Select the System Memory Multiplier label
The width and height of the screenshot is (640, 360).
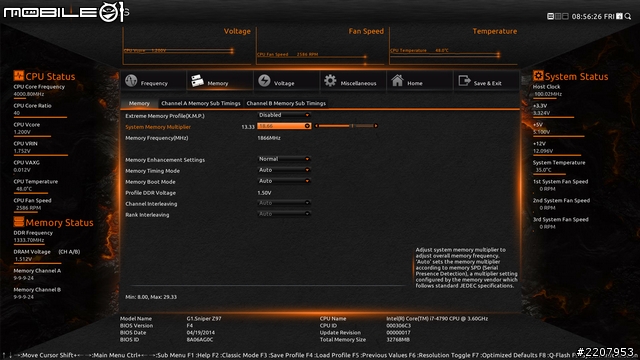(158, 127)
